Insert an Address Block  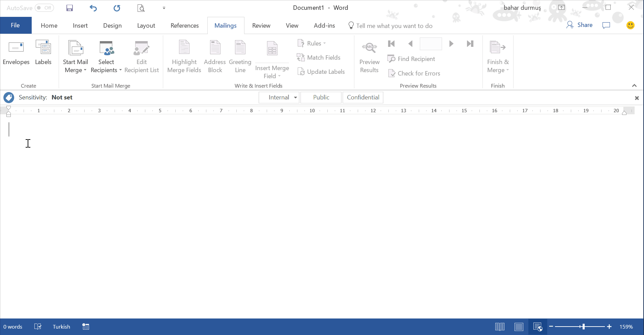pos(215,57)
